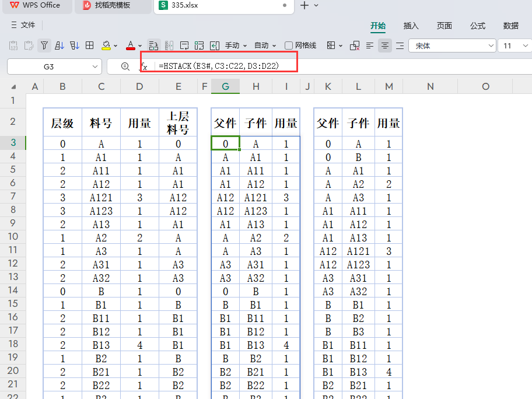Open the 手动 dropdown

[x=236, y=45]
